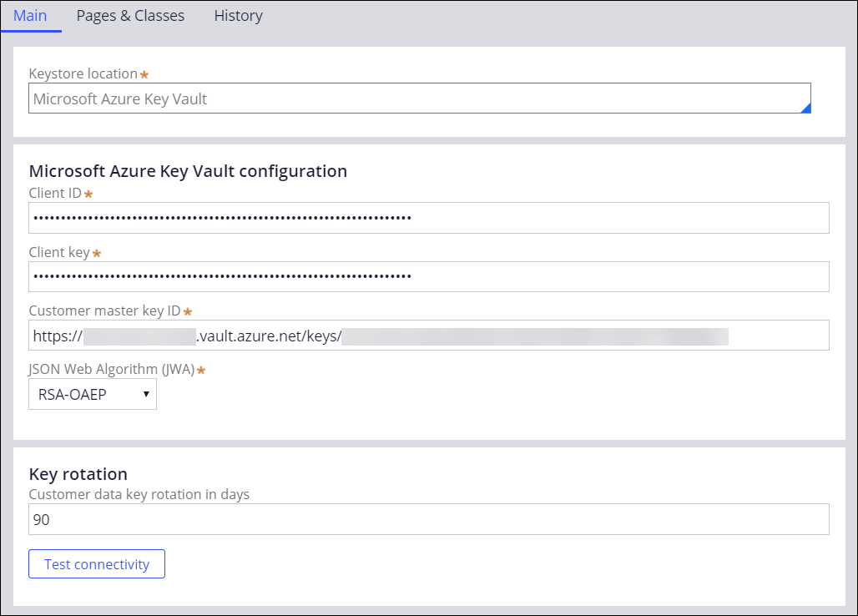Click the required asterisk beside Client ID
This screenshot has width=858, height=616.
coord(88,194)
